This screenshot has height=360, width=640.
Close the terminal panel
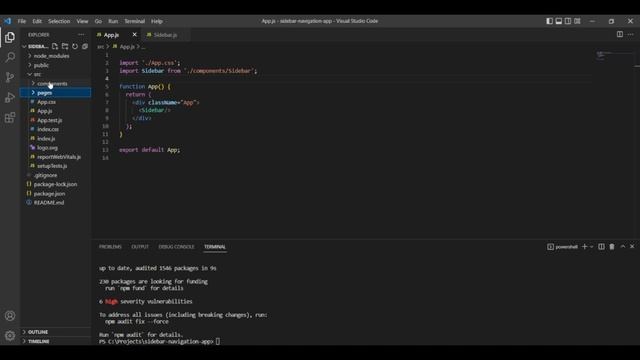coord(632,247)
